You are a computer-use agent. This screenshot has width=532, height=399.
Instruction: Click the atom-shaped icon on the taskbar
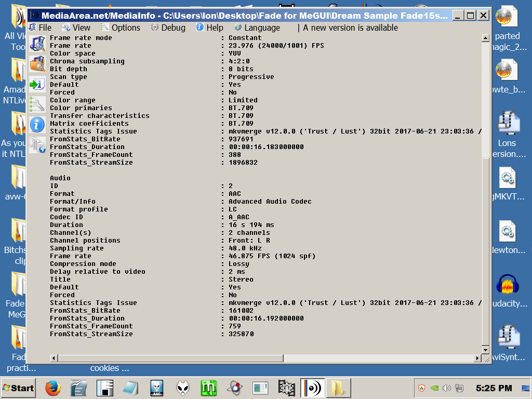coord(235,388)
